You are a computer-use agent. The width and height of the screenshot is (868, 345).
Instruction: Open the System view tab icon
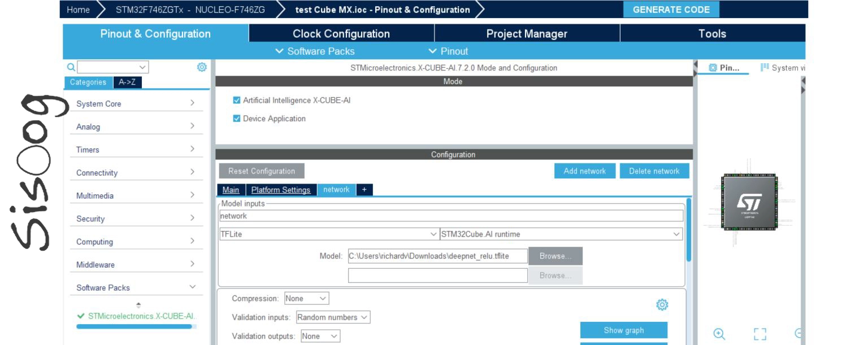[765, 68]
